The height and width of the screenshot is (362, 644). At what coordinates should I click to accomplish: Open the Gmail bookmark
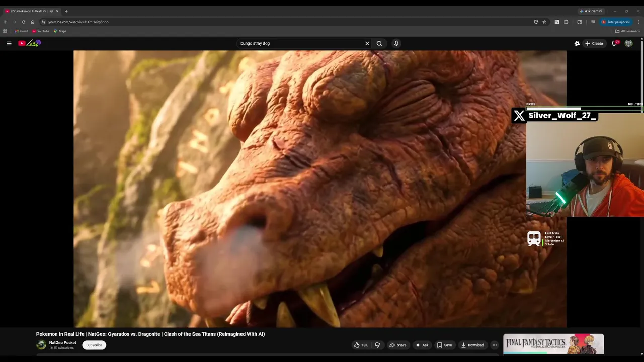[x=22, y=31]
